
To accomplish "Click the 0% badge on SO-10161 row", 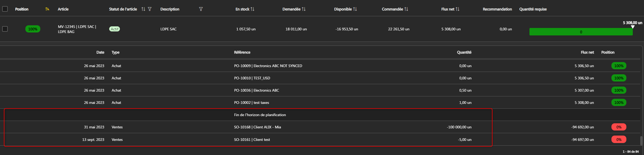I will pyautogui.click(x=619, y=140).
